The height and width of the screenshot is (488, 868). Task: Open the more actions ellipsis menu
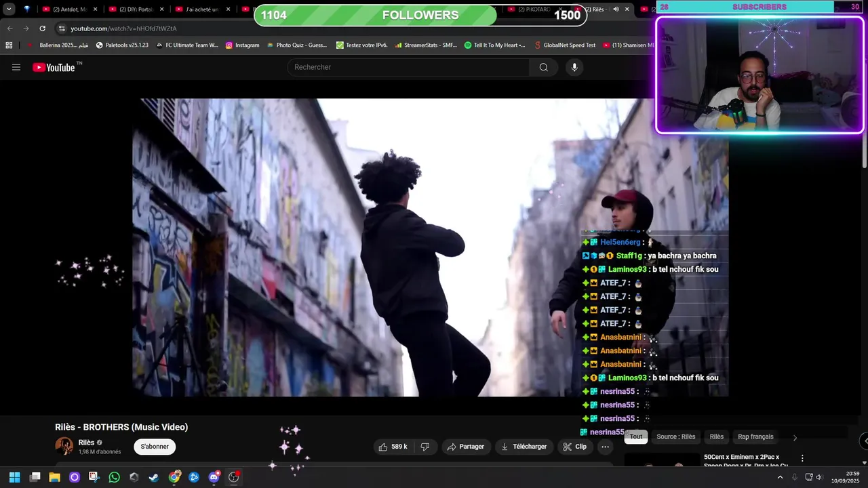(606, 447)
